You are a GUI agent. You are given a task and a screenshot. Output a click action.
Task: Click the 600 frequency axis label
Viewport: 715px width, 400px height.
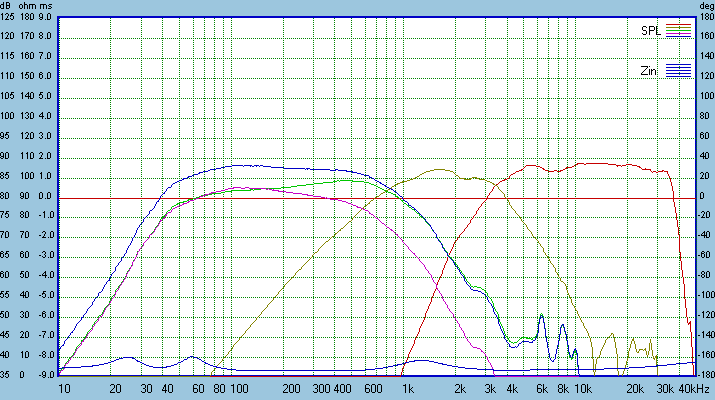(372, 388)
